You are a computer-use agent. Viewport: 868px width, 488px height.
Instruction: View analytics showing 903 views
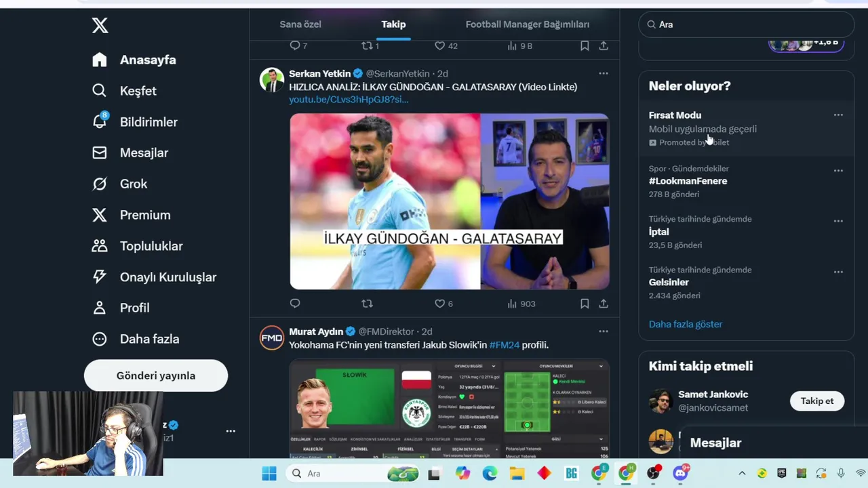pos(521,304)
